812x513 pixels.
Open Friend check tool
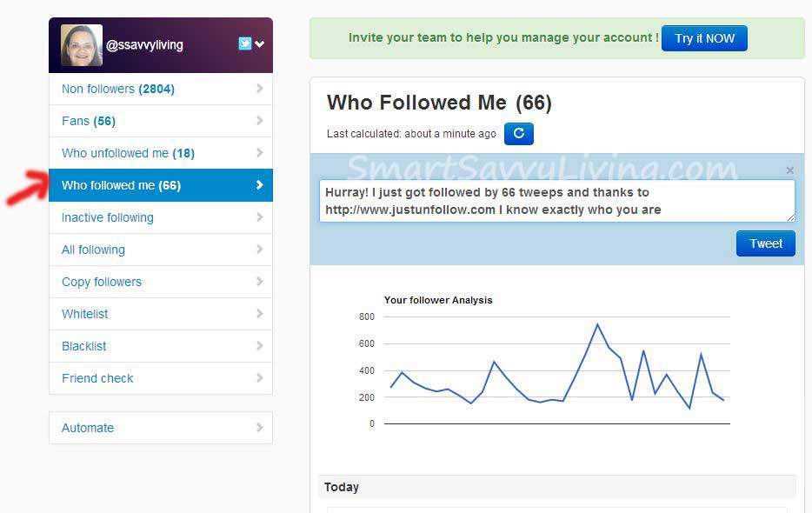(x=161, y=378)
